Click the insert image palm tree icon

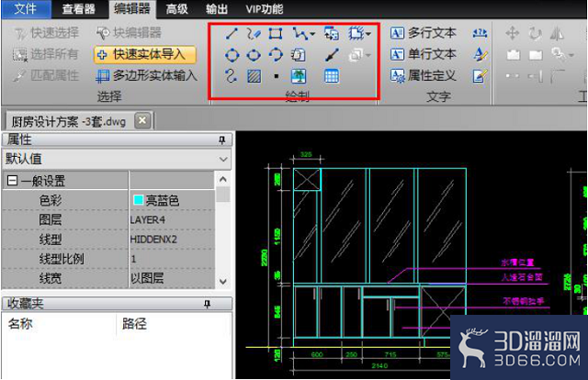click(299, 76)
